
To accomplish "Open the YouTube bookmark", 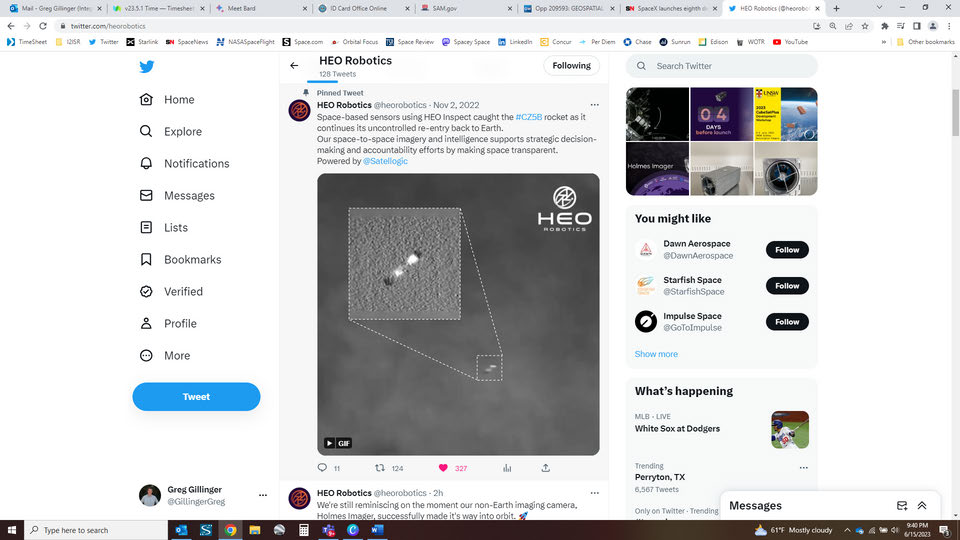I will [x=790, y=42].
